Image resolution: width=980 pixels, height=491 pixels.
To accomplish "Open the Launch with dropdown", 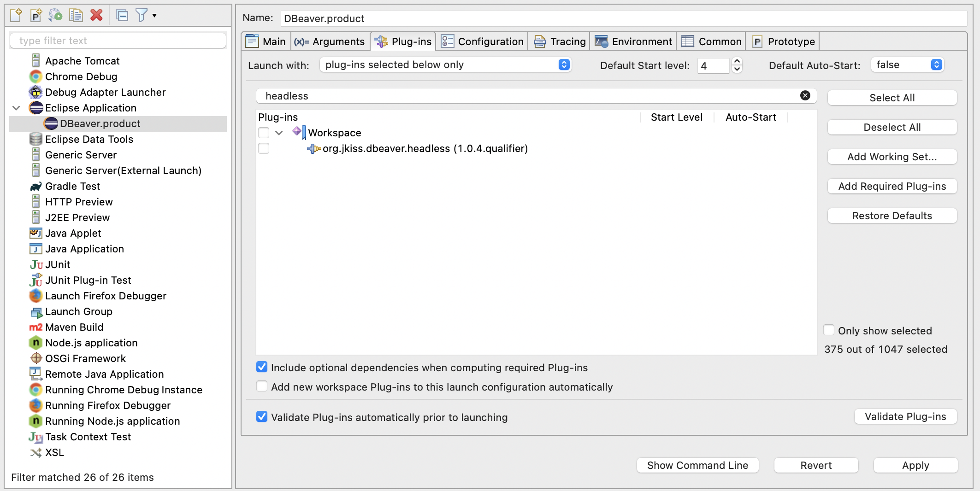I will click(x=445, y=64).
